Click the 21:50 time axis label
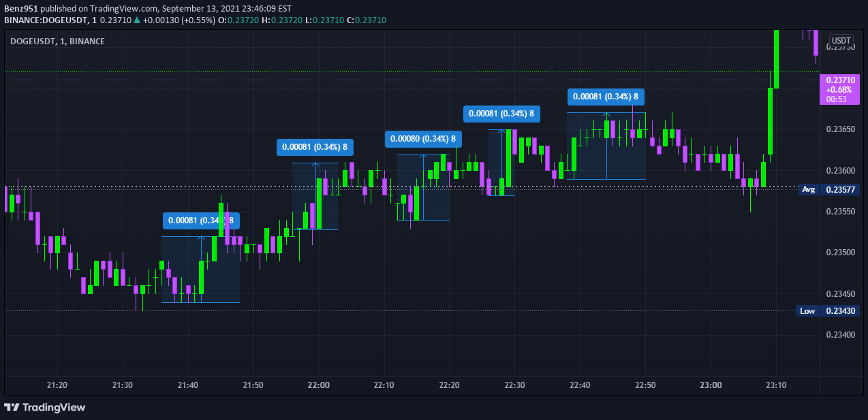The width and height of the screenshot is (868, 420). tap(253, 385)
